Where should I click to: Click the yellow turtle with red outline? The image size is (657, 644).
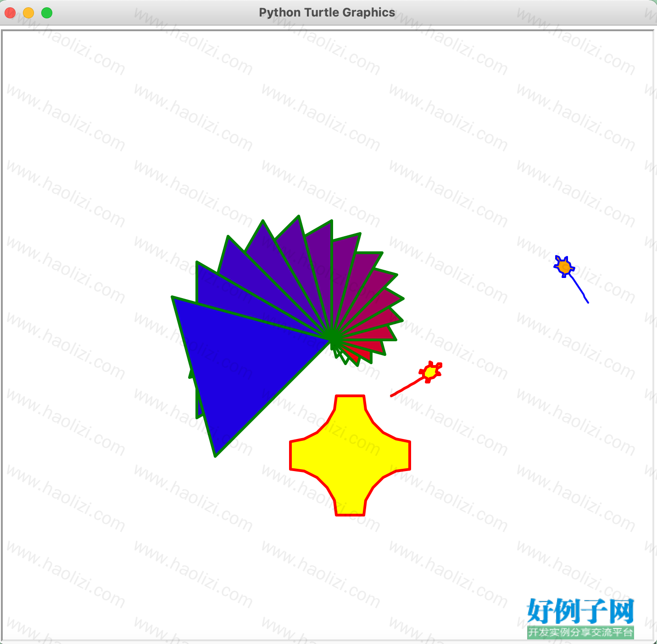(430, 372)
